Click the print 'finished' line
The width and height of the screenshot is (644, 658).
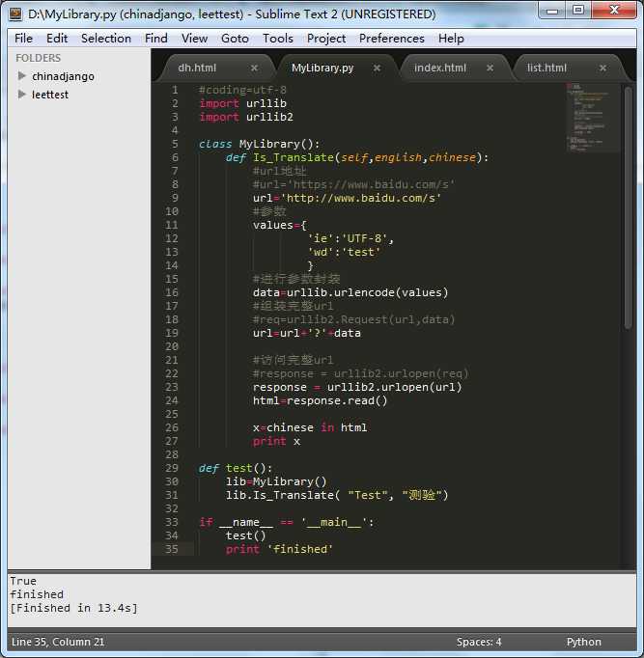(279, 549)
